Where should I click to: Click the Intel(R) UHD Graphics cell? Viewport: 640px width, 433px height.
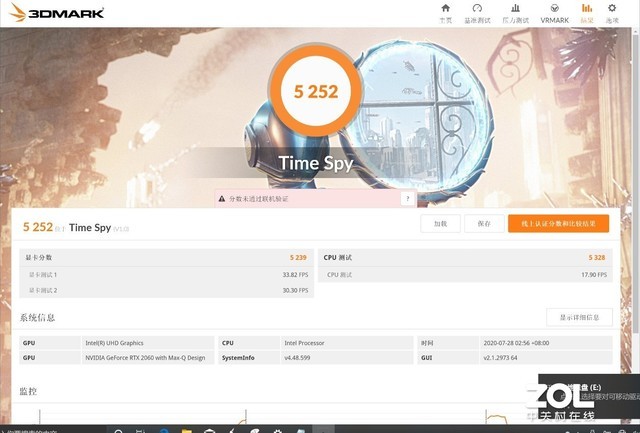pyautogui.click(x=148, y=343)
